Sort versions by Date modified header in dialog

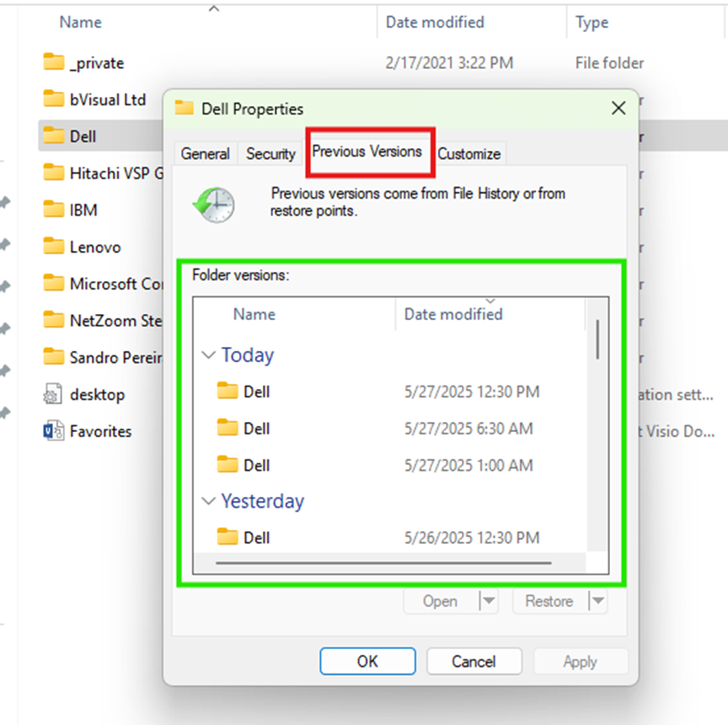(x=453, y=314)
